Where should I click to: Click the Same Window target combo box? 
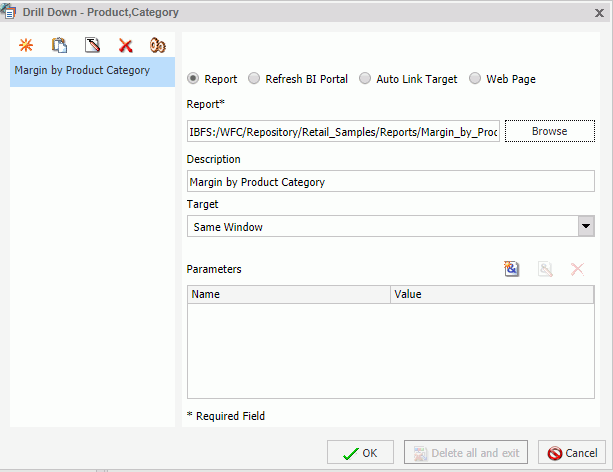pos(391,226)
